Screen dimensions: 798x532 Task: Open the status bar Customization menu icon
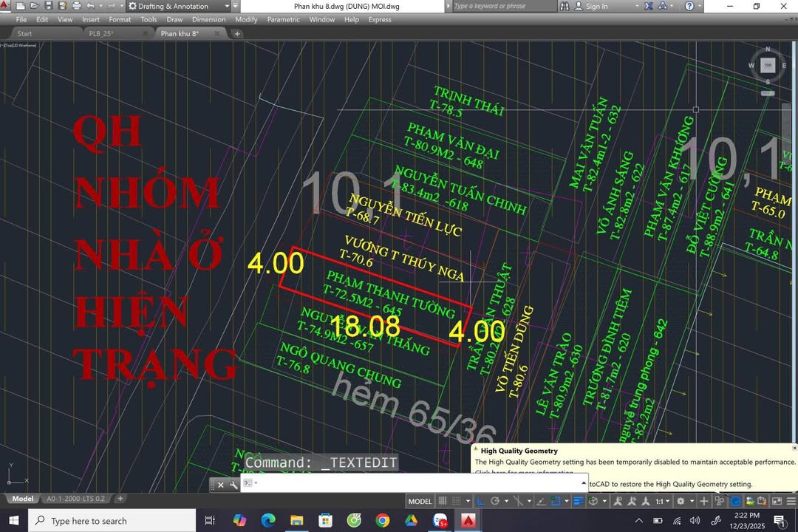tap(791, 501)
